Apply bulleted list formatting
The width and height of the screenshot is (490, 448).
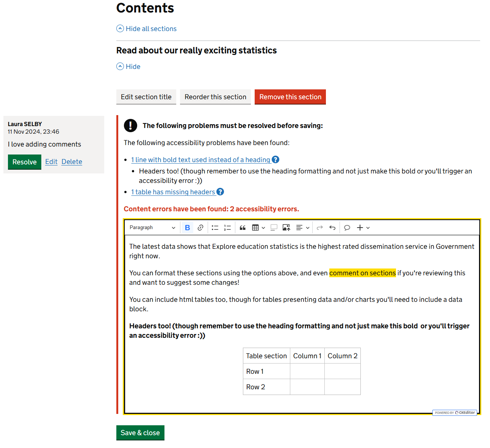coord(215,228)
